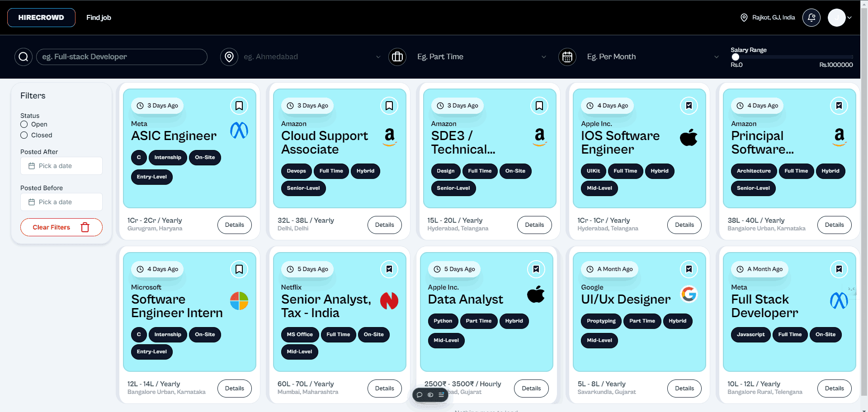Focus the Full-stack Developer search field
The image size is (868, 412).
click(122, 57)
